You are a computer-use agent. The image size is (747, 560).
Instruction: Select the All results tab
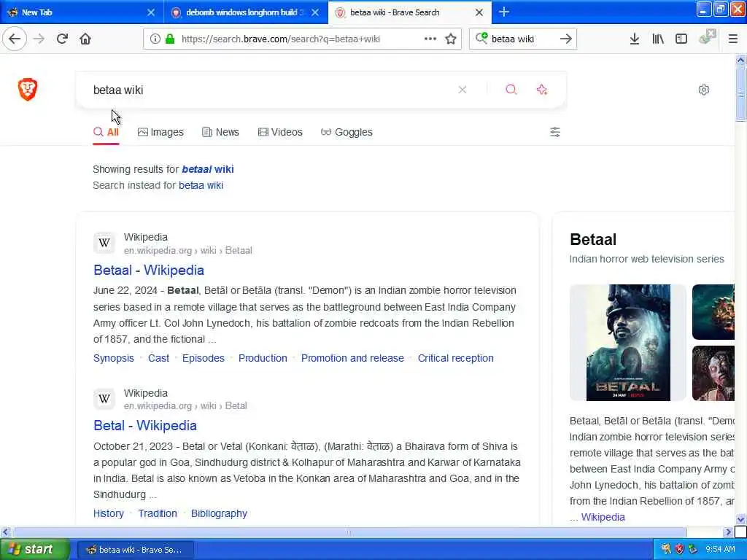click(x=106, y=132)
